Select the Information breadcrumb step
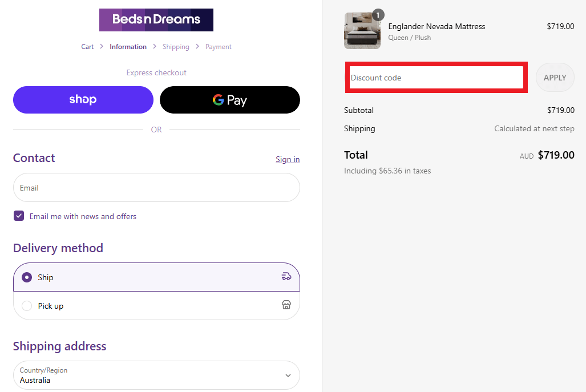The image size is (586, 392). [128, 47]
